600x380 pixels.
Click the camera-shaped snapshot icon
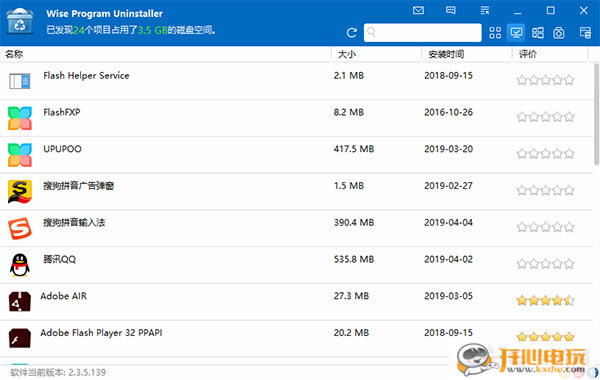pos(559,33)
